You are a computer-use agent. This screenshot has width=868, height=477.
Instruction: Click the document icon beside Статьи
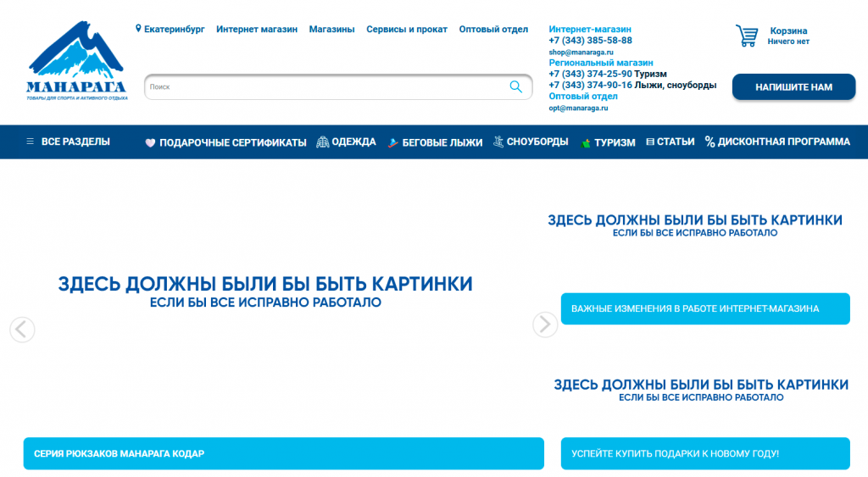click(x=650, y=142)
